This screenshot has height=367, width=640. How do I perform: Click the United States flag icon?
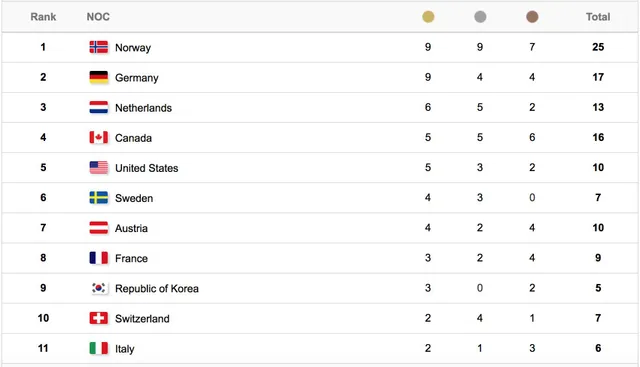(99, 168)
